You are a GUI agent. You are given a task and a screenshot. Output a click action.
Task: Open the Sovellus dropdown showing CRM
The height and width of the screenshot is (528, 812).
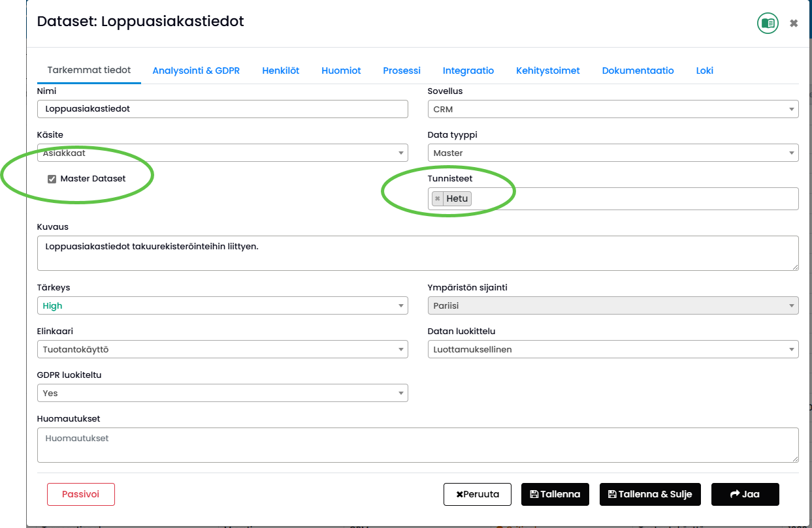coord(612,109)
